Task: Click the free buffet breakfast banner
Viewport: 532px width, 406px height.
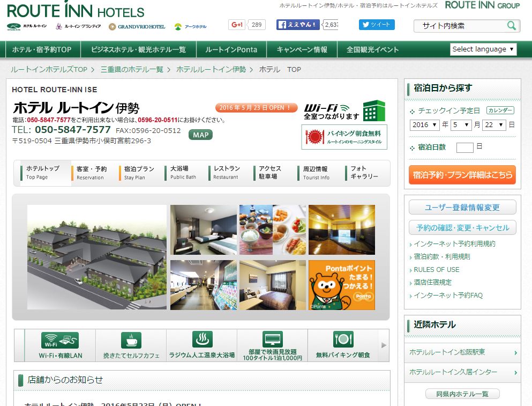Action: click(x=344, y=137)
